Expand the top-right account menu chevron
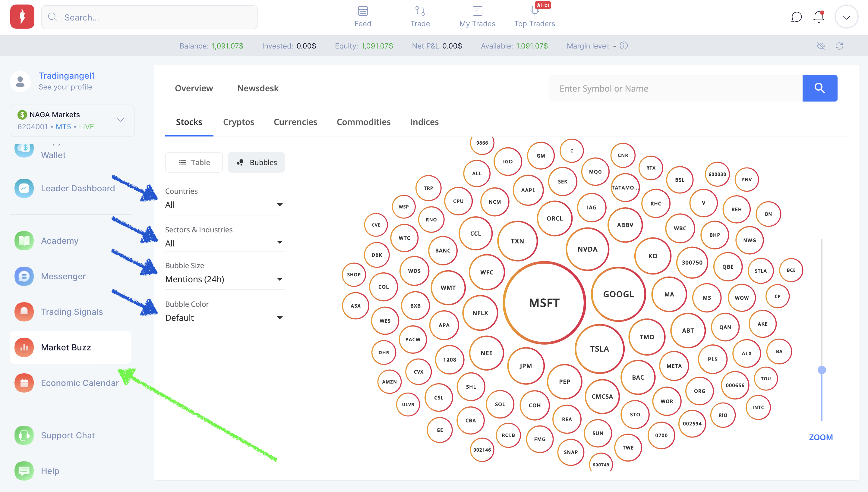 (x=846, y=17)
